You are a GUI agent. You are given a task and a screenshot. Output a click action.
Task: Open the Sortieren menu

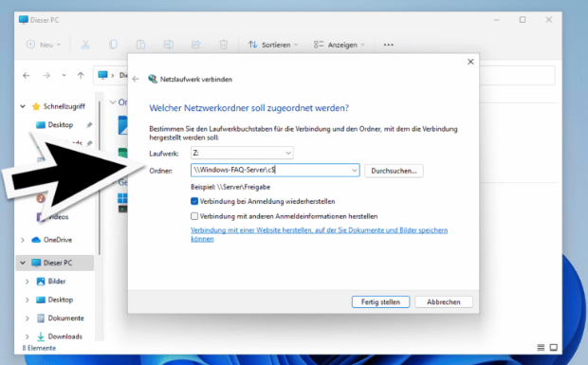coord(273,45)
